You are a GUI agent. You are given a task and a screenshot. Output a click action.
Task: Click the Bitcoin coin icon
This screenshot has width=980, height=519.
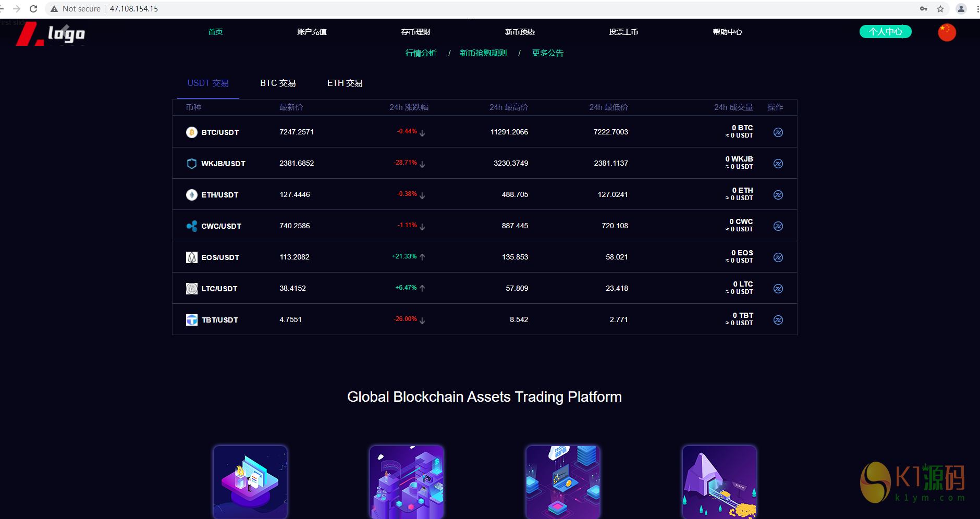[x=192, y=132]
